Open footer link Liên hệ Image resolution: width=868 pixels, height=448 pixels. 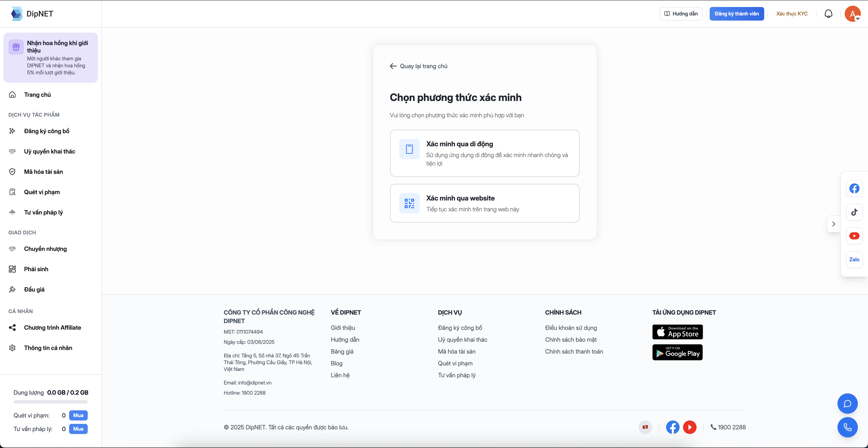[x=340, y=375]
